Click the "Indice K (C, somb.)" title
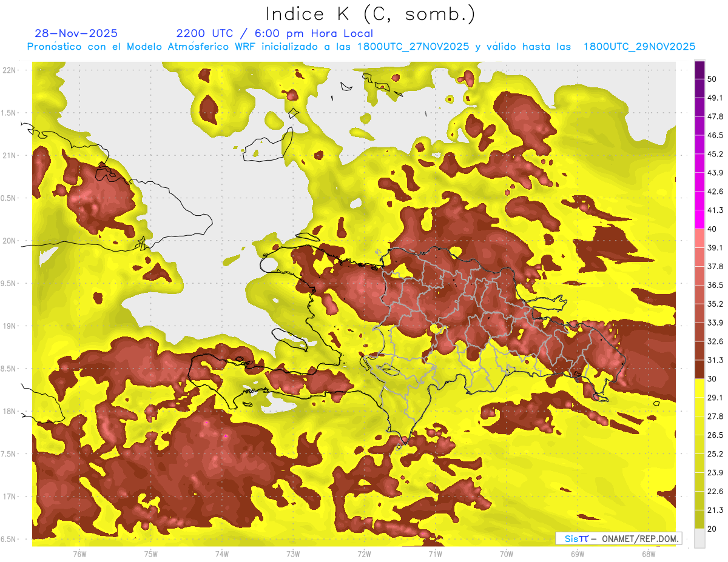Screen dimensions: 728x562 click(371, 13)
